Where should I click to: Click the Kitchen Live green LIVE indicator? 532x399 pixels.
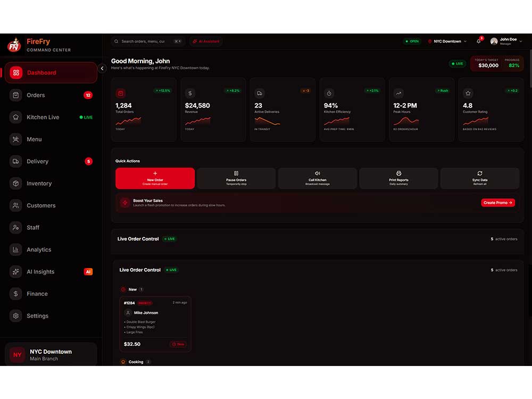click(x=86, y=117)
